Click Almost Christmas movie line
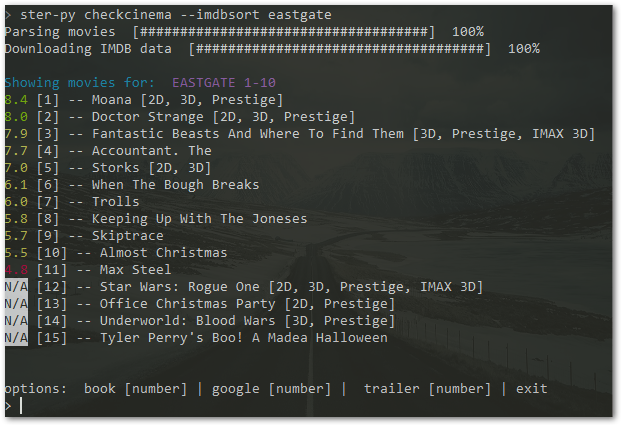622x426 pixels. [x=116, y=253]
